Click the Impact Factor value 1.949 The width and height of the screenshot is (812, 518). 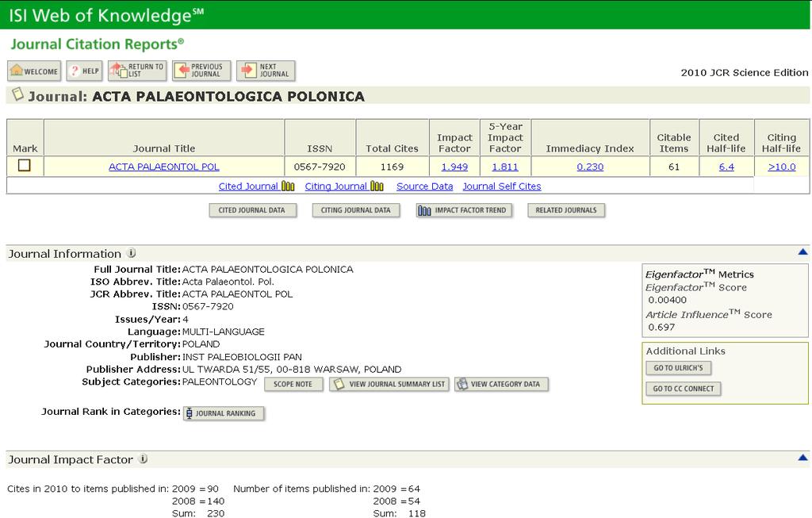(454, 167)
